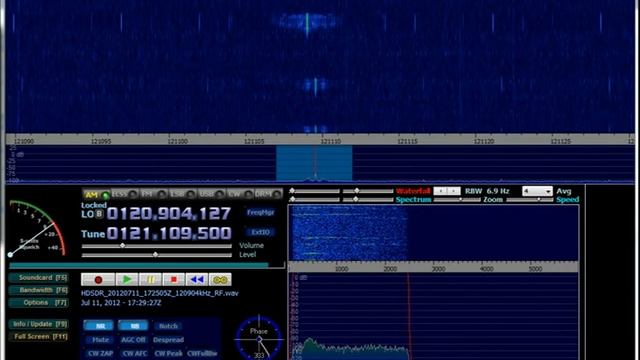
Task: Adjust the Speed slider
Action: click(530, 200)
